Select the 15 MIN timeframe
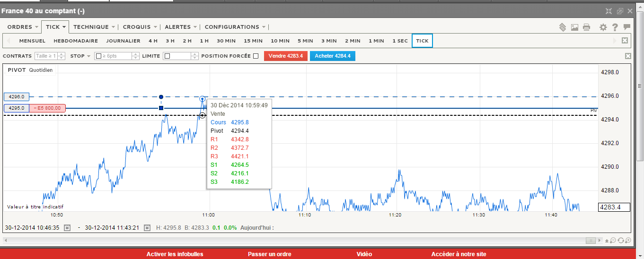 tap(253, 41)
